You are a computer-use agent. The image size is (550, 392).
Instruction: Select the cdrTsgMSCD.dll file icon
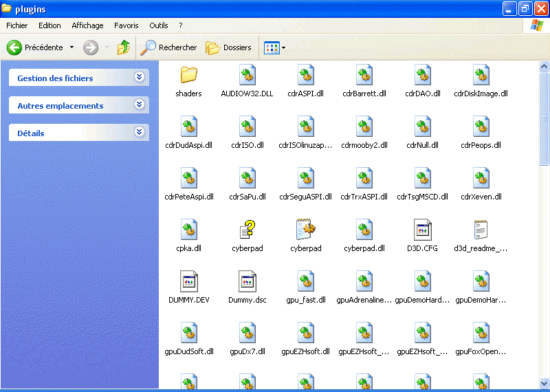pyautogui.click(x=423, y=178)
